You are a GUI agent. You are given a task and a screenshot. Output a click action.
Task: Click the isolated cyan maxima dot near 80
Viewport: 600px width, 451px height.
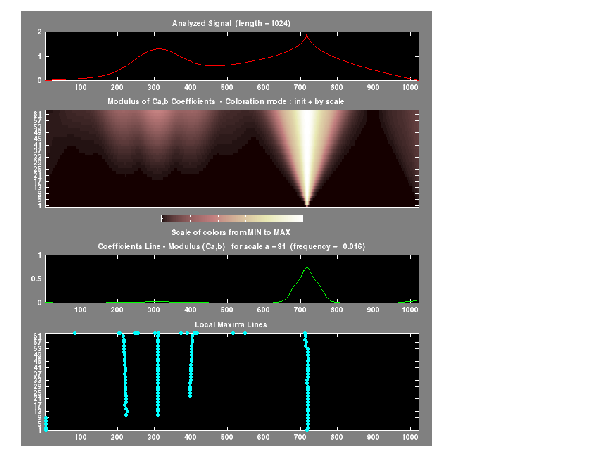tap(75, 333)
